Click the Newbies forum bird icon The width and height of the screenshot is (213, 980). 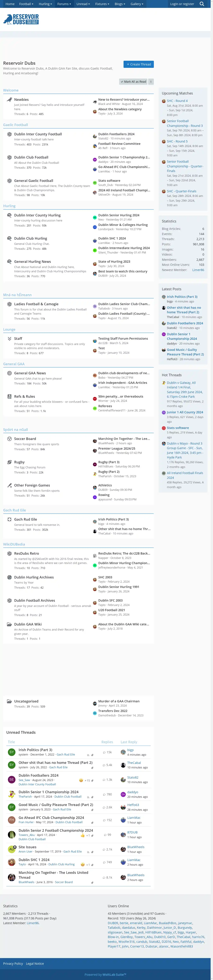9,100
